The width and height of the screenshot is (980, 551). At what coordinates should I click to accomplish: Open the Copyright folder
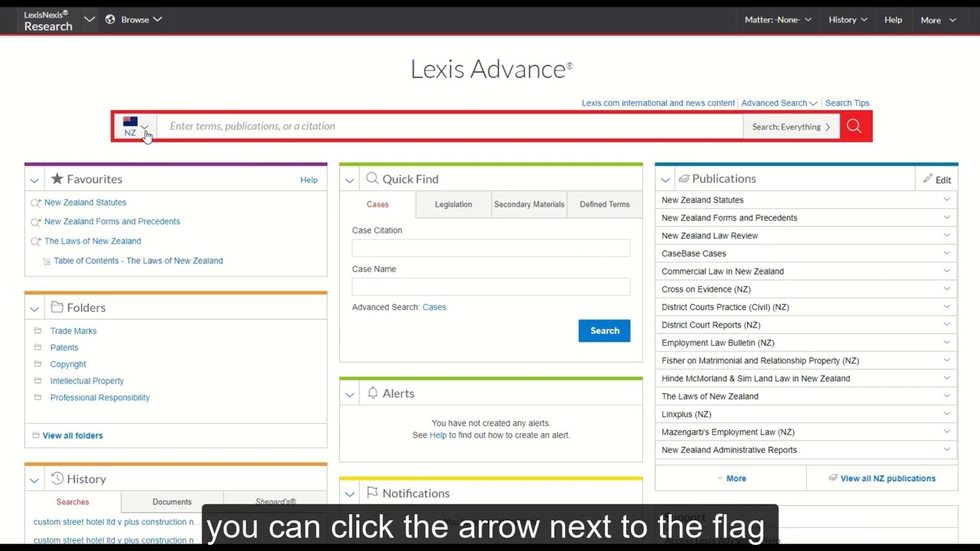point(68,364)
